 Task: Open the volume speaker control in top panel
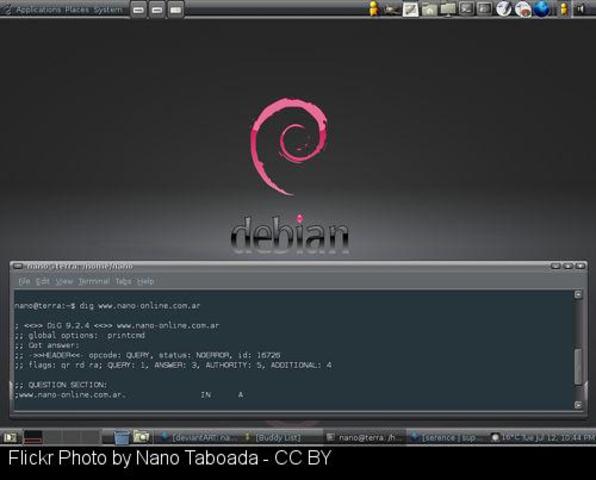[580, 9]
